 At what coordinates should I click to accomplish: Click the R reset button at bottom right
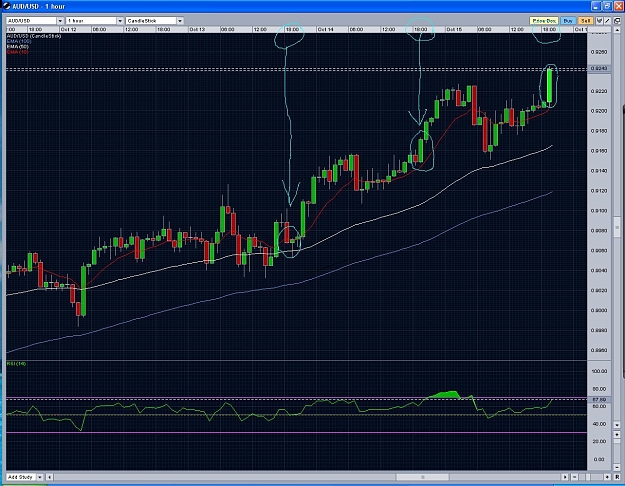pyautogui.click(x=617, y=477)
